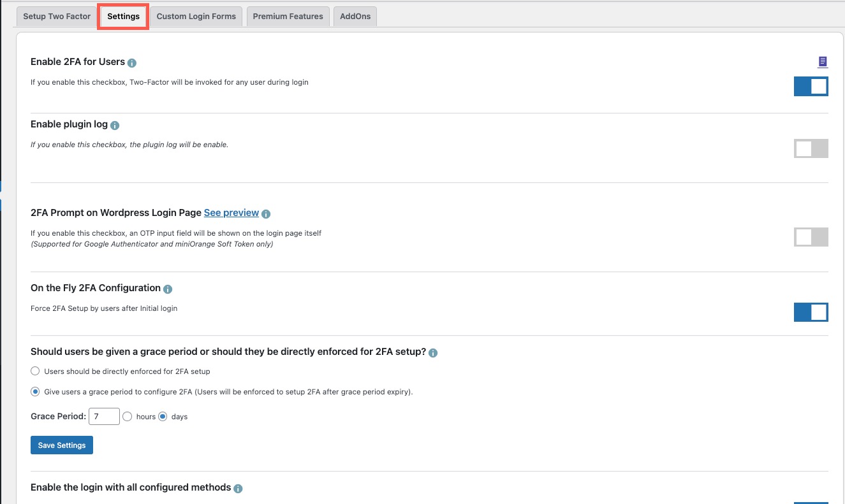Click info icon next to Enable plugin log
845x504 pixels.
115,126
